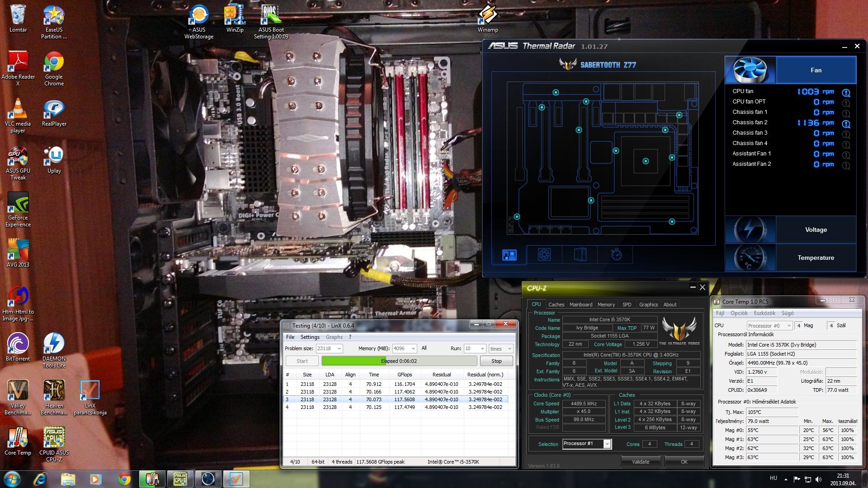Expand the times unit dropdown in LinX
Screen dimensions: 868x488
(509, 349)
